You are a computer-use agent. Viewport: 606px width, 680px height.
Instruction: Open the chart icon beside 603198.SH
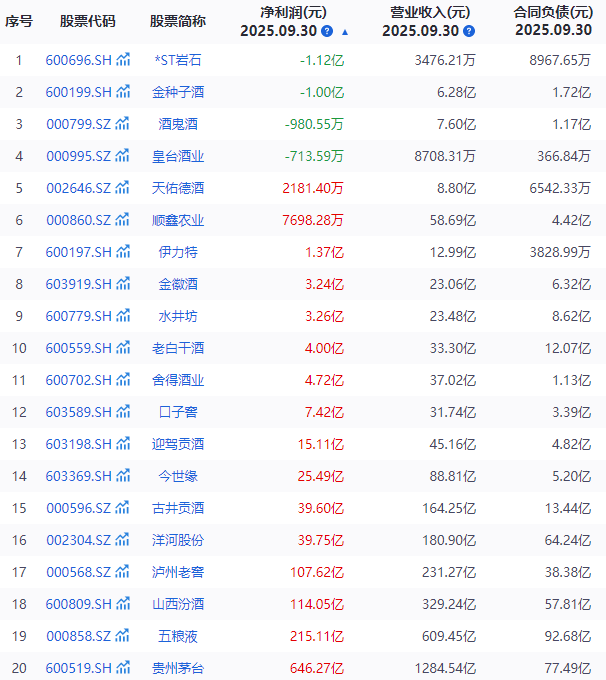point(123,444)
